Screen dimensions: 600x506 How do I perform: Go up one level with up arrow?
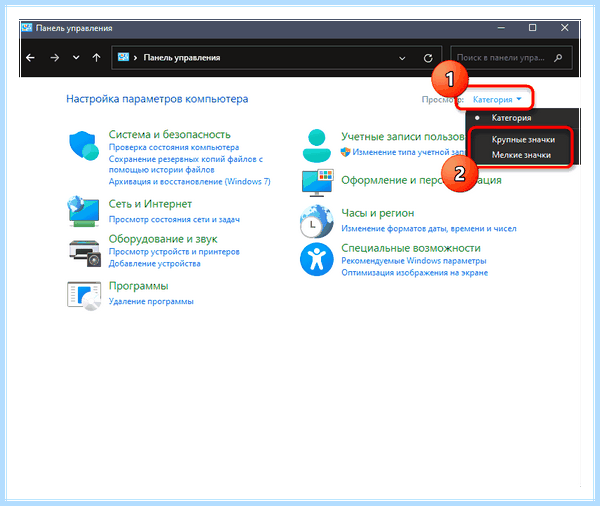[x=96, y=58]
